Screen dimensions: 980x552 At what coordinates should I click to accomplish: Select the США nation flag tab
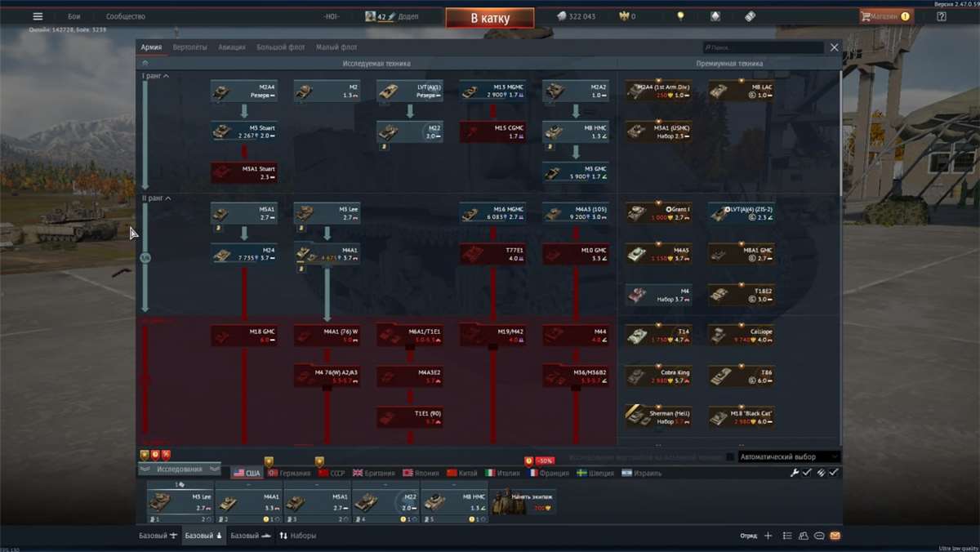(x=246, y=473)
